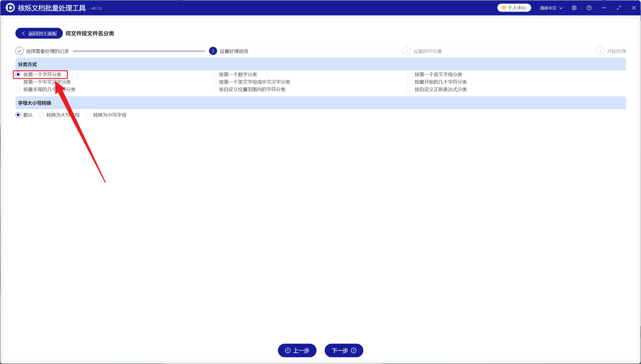The height and width of the screenshot is (364, 641).
Task: Select step 4 开始处理
Action: [x=611, y=51]
